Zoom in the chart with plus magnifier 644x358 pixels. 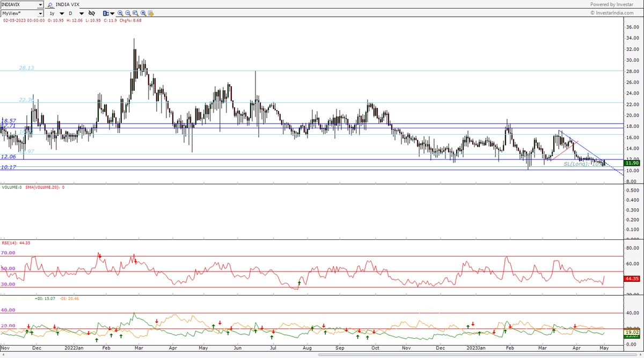pos(120,12)
